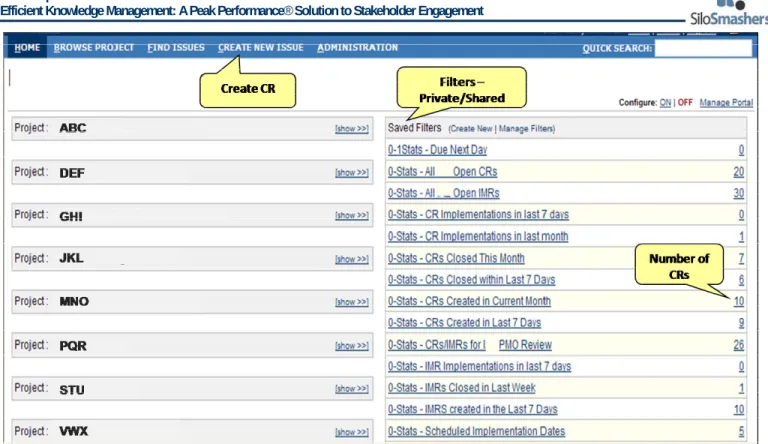Expand Project VWX with show link
768x444 pixels.
pos(352,432)
